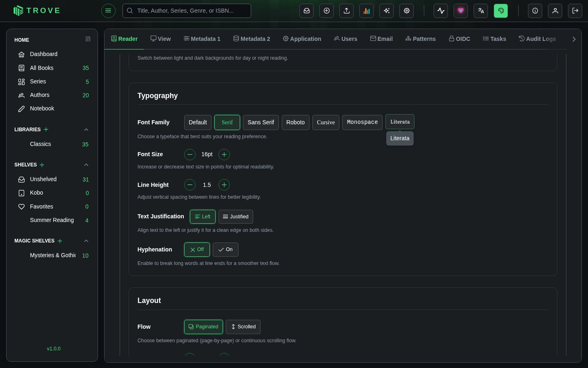Add a new magic shelf with the plus icon
Viewport: 588px width, 368px height.
60,241
